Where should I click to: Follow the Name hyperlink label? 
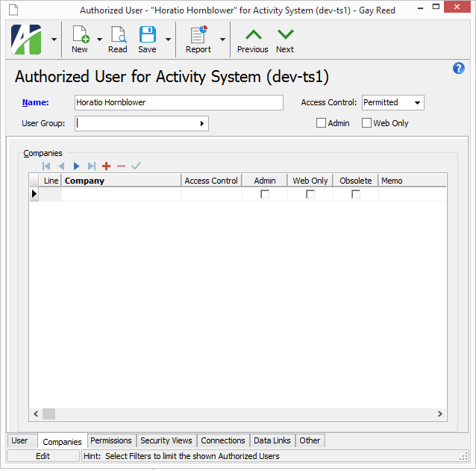(x=36, y=103)
